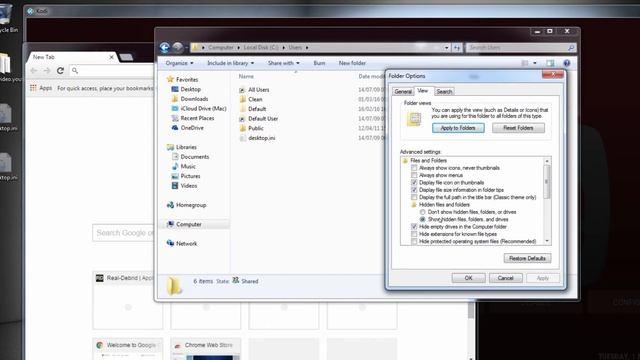Open the Apps grid icon in Chrome bookmarks bar

pyautogui.click(x=33, y=88)
